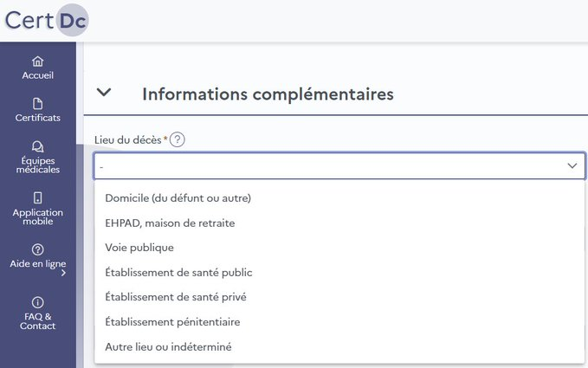588x368 pixels.
Task: Click the Équipes médicales icon
Action: coord(37,146)
